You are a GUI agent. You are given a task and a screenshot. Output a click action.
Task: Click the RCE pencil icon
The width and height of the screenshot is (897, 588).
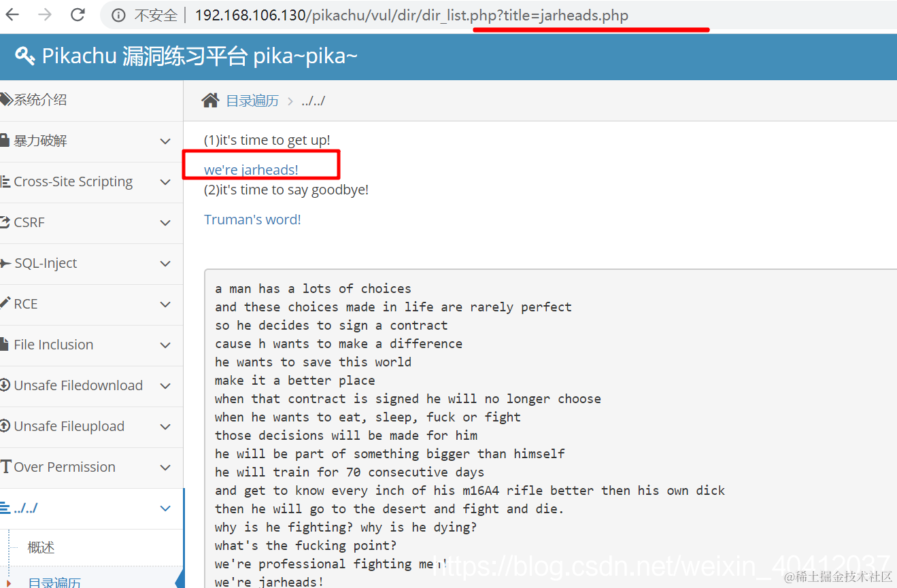pyautogui.click(x=5, y=303)
